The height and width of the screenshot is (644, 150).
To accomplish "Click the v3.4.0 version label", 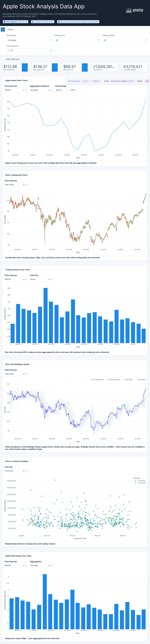I will pos(106,81).
